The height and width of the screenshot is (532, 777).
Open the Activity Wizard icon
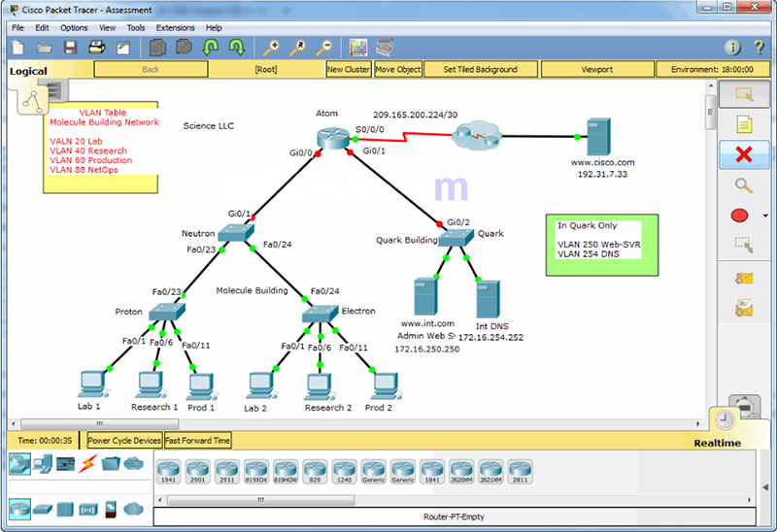pyautogui.click(x=123, y=48)
